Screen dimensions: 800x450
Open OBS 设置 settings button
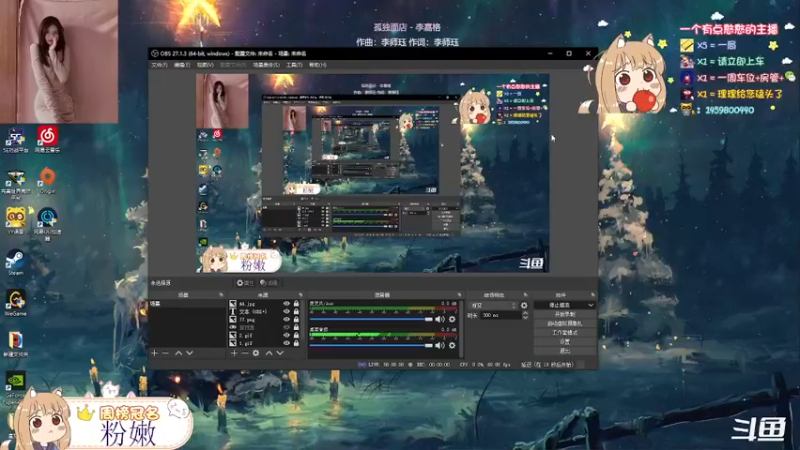tap(565, 341)
